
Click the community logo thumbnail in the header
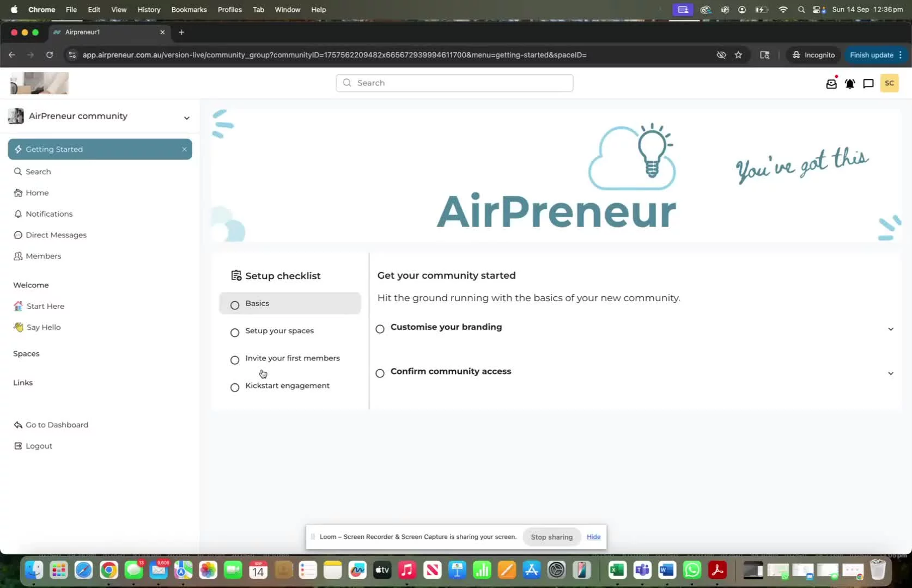click(x=39, y=83)
